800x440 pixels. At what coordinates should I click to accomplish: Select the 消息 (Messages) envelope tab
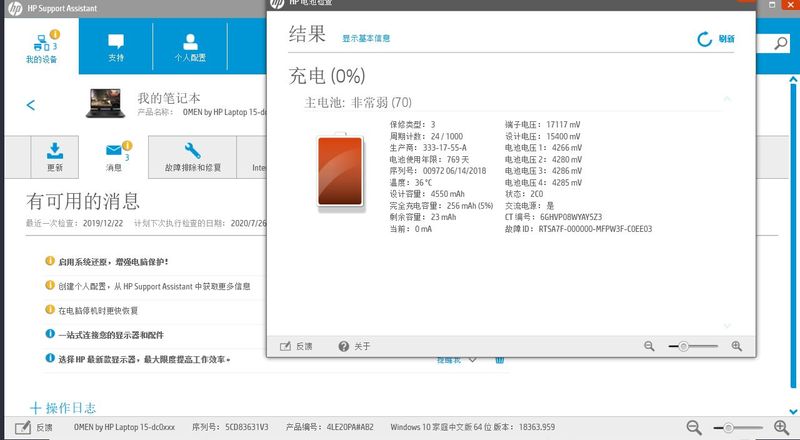114,156
